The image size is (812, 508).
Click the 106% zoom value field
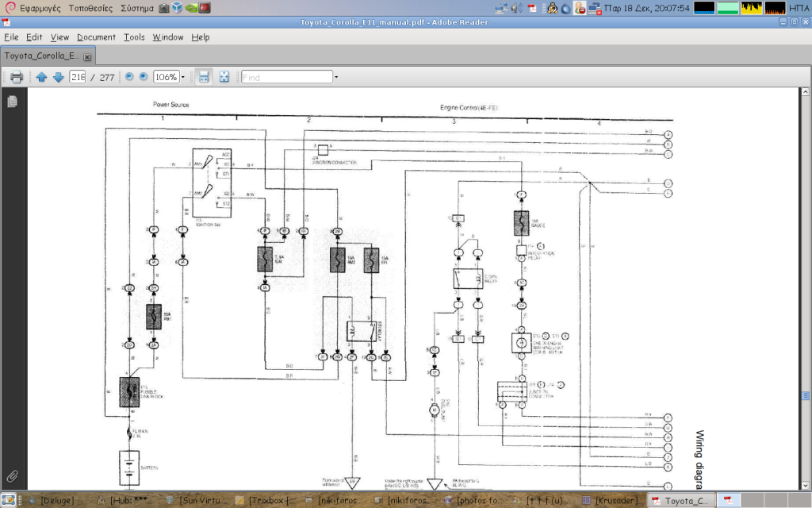[167, 77]
